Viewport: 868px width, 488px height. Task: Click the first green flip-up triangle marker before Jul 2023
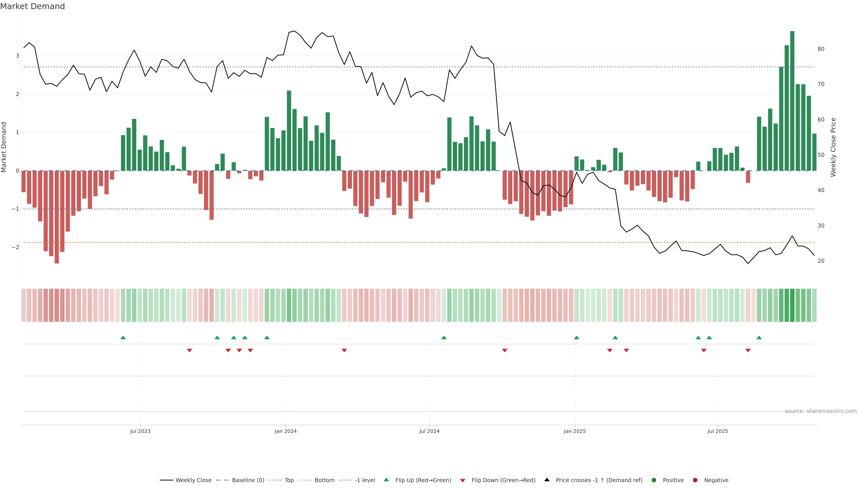pos(123,338)
